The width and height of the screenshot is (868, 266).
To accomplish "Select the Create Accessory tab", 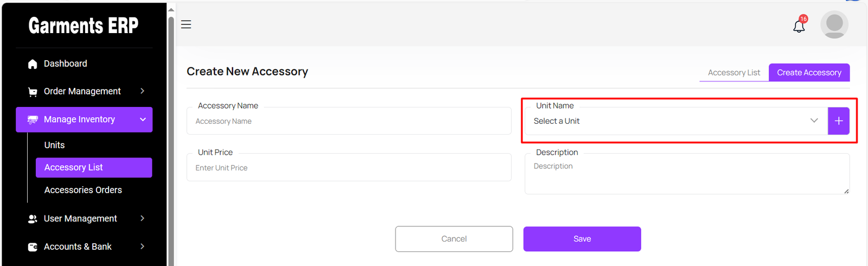I will pos(809,73).
